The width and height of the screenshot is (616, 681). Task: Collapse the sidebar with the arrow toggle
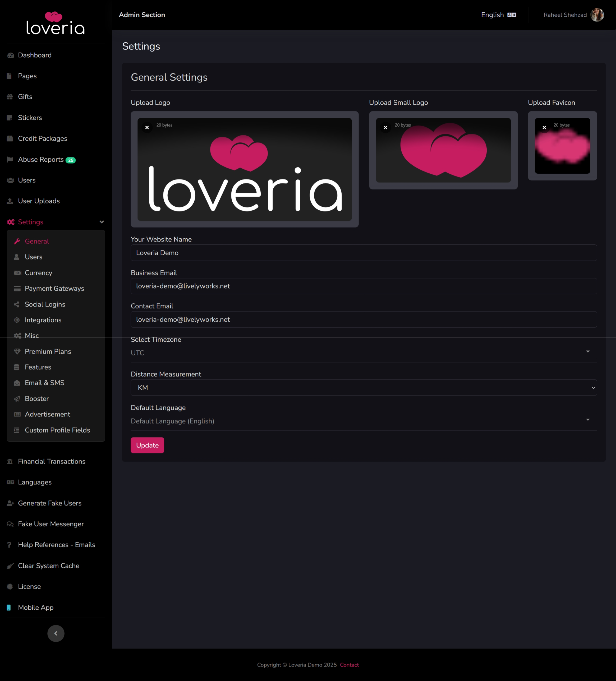56,633
